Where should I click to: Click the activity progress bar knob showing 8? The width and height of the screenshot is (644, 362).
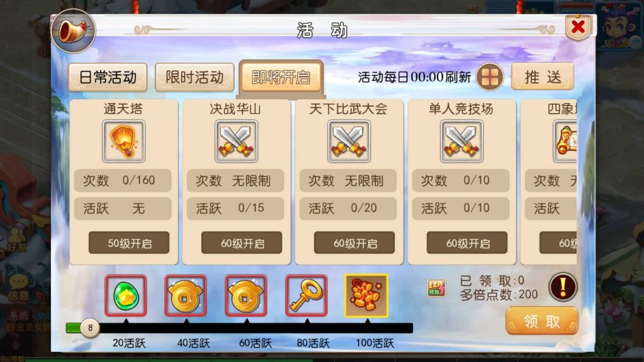tap(90, 327)
